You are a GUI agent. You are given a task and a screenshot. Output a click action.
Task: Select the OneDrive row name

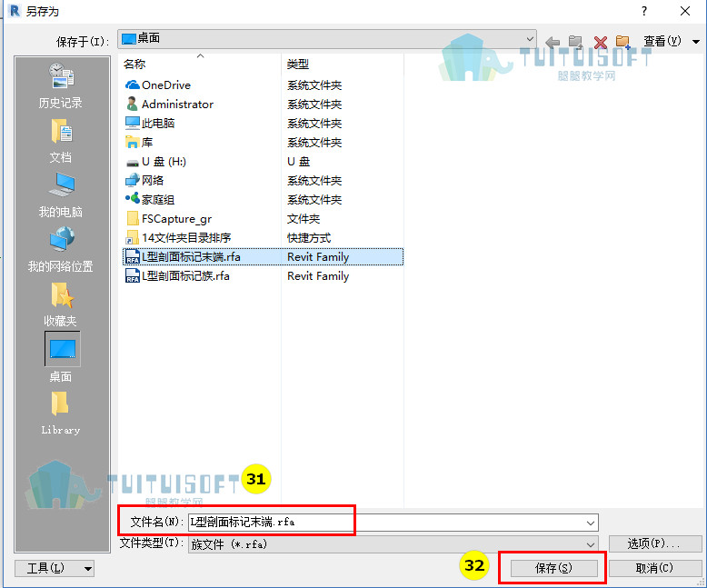[166, 85]
